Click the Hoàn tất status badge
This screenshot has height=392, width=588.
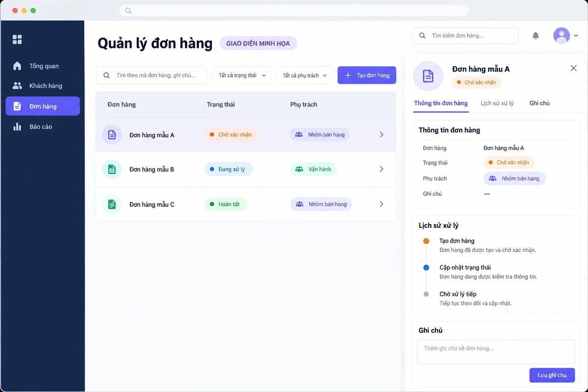226,204
